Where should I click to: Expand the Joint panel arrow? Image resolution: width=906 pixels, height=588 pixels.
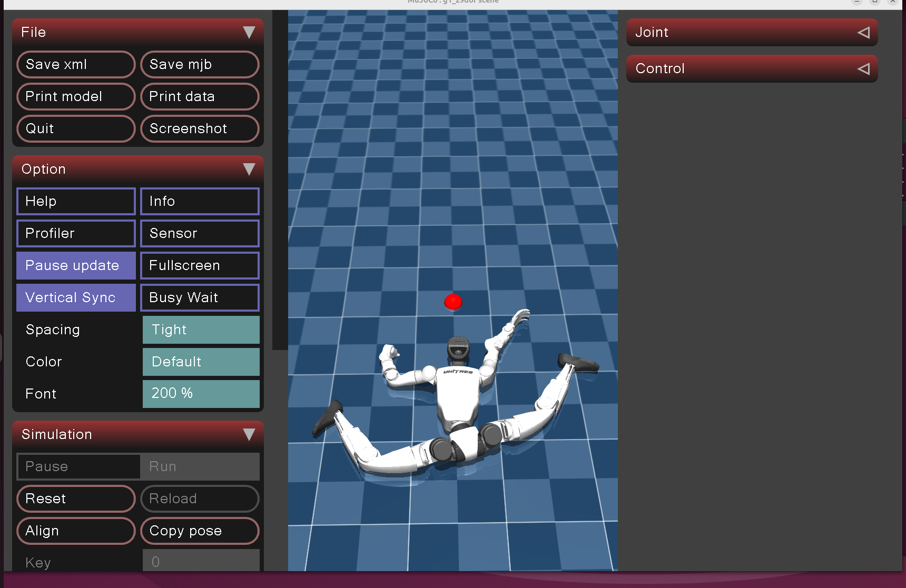click(x=863, y=33)
